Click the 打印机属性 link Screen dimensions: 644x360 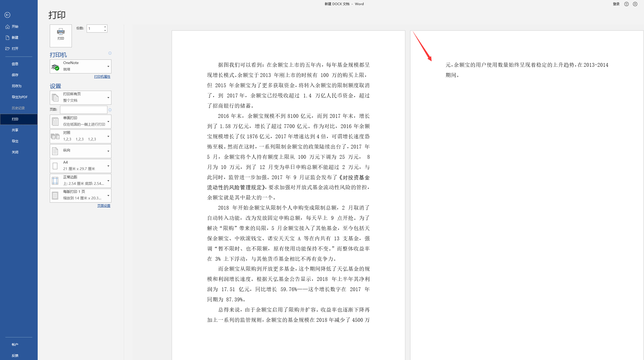[x=102, y=77]
